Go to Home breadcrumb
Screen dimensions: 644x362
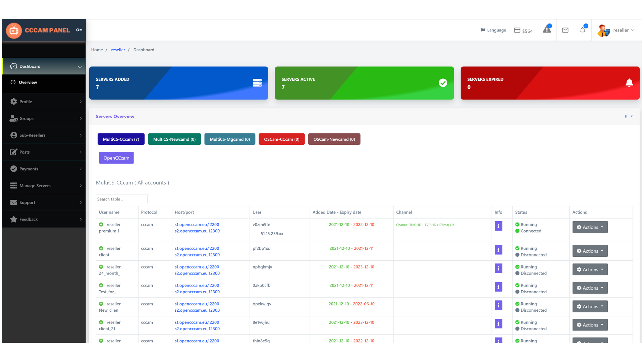97,50
